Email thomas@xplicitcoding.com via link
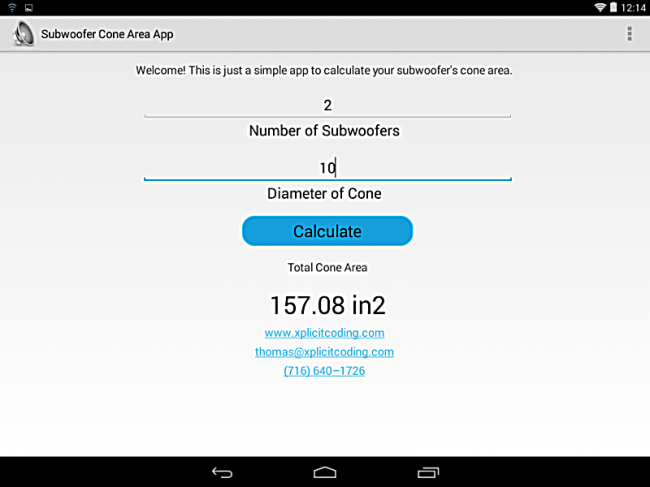The height and width of the screenshot is (487, 650). tap(324, 352)
